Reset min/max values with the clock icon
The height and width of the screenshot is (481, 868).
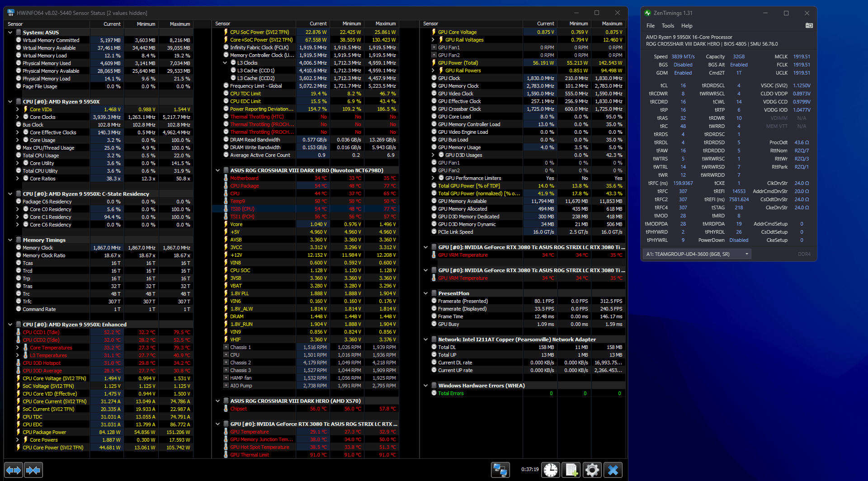(551, 470)
